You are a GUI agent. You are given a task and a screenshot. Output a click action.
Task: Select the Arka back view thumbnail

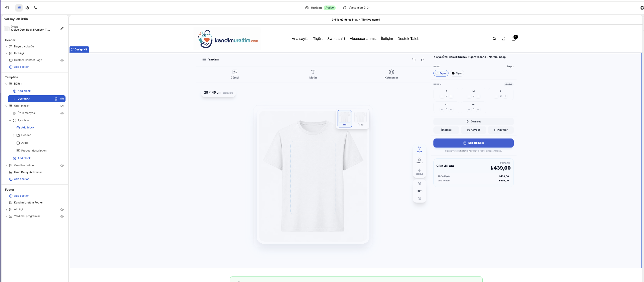pos(360,119)
